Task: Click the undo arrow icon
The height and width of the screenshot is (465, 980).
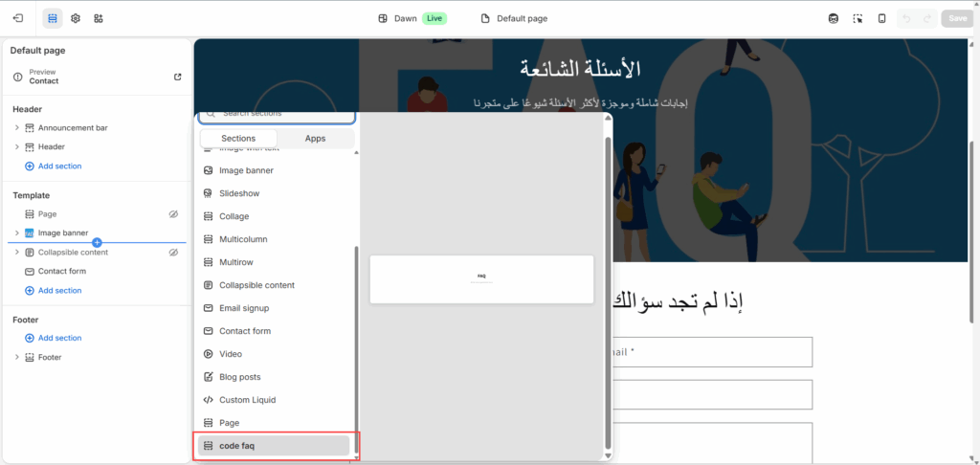Action: click(x=907, y=18)
